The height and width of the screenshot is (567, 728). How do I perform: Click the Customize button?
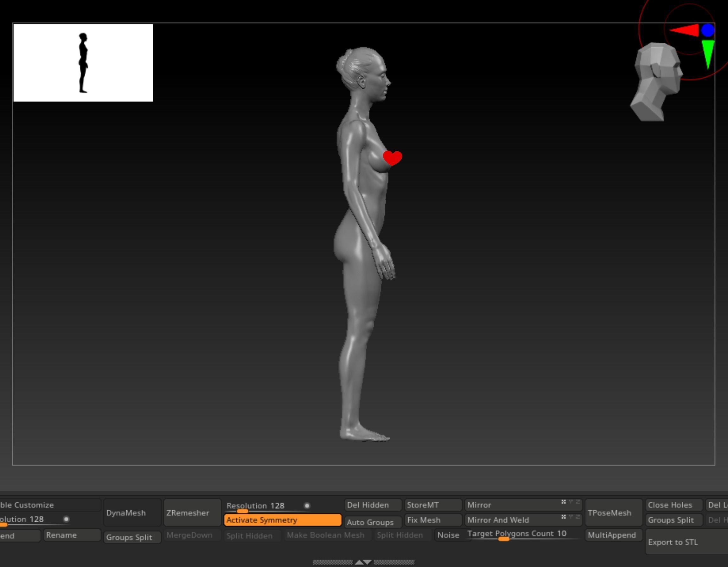coord(50,505)
